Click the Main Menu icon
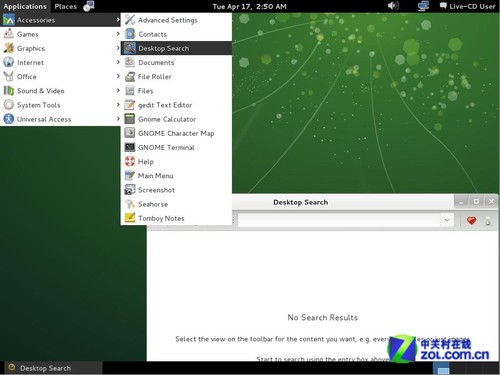Viewport: 500px width, 375px height. click(x=130, y=176)
